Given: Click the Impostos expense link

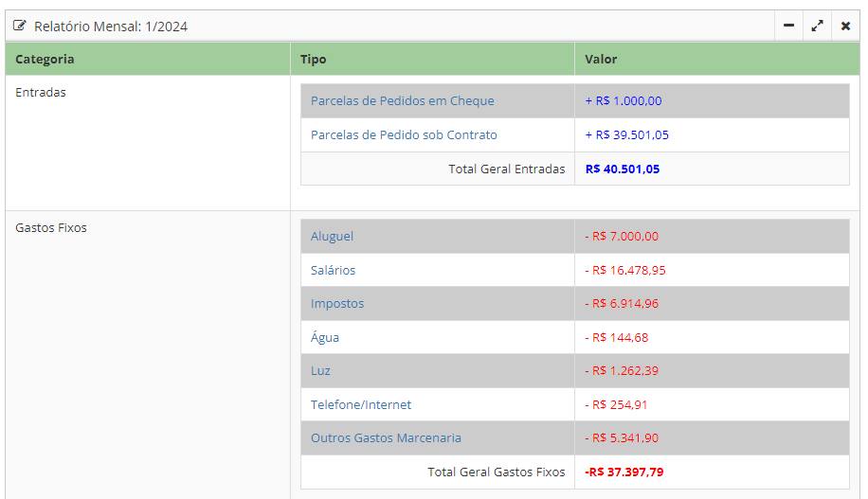Looking at the screenshot, I should click(x=336, y=304).
